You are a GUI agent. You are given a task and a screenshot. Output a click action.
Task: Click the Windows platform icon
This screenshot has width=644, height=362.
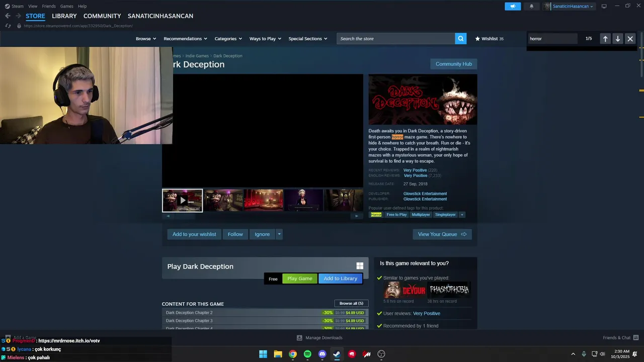pos(360,266)
